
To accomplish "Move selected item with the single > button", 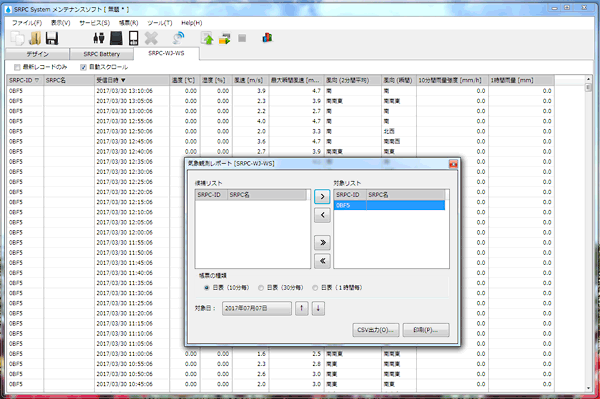I will pyautogui.click(x=322, y=197).
